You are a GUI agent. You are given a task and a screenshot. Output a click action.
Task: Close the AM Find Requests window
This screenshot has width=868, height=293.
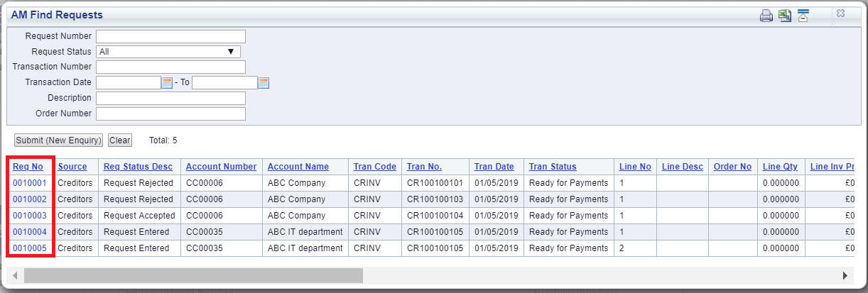[840, 13]
